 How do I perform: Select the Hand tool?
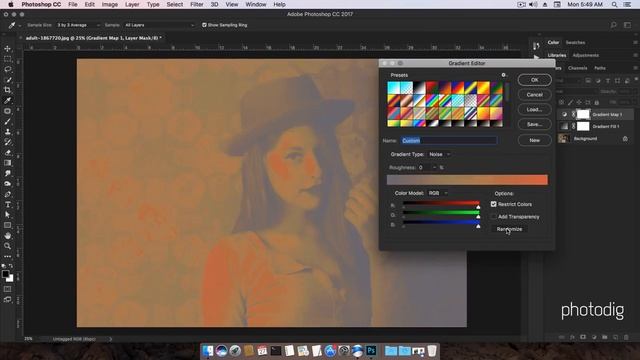pos(7,236)
